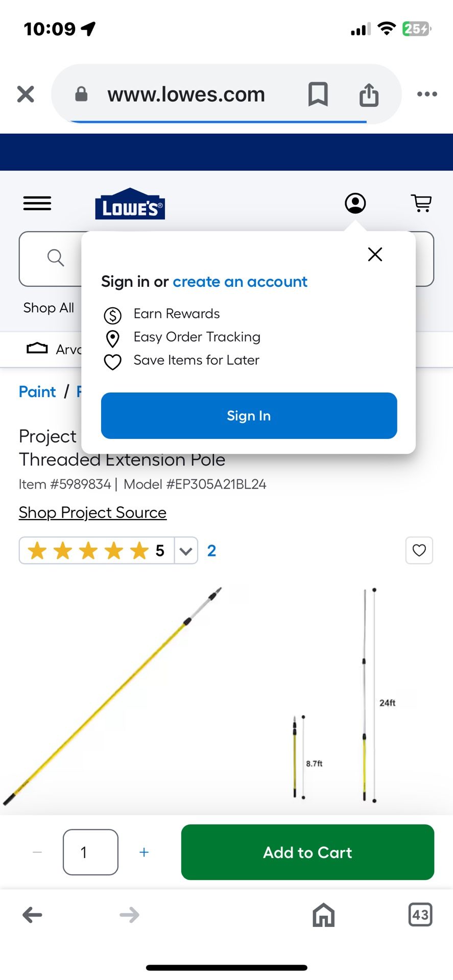Dismiss the sign-in popup with X
Image resolution: width=453 pixels, height=980 pixels.
pyautogui.click(x=375, y=254)
